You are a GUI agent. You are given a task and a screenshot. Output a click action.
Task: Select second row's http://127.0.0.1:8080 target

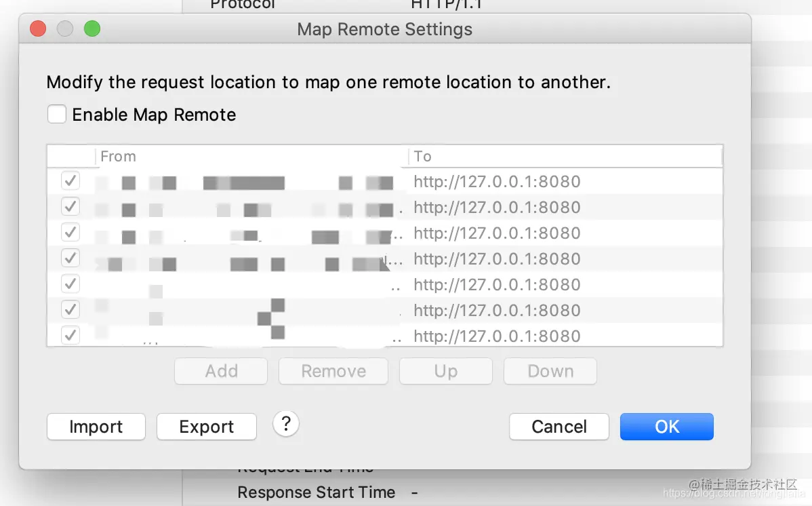(x=497, y=208)
